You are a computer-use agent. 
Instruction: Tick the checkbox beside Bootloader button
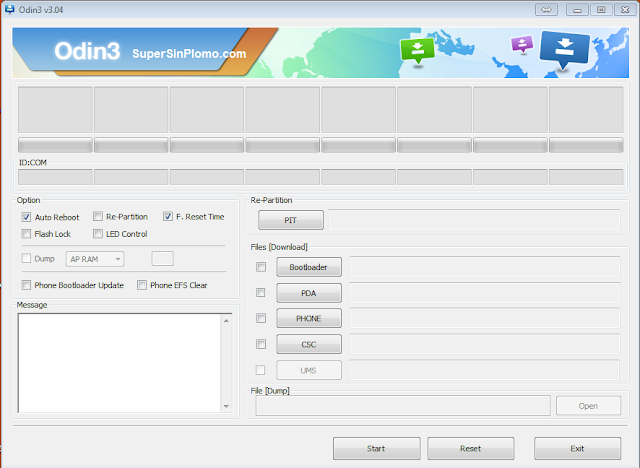coord(261,267)
